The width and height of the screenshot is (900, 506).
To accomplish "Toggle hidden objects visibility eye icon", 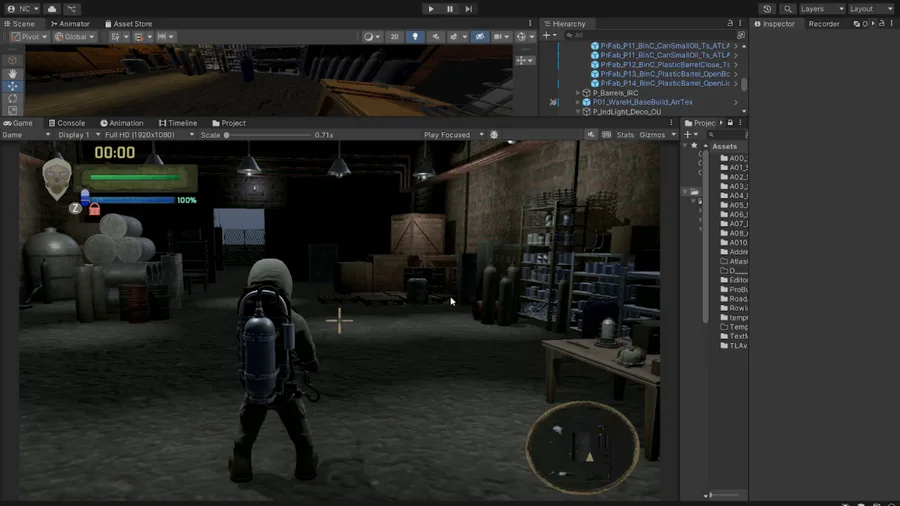I will point(480,37).
